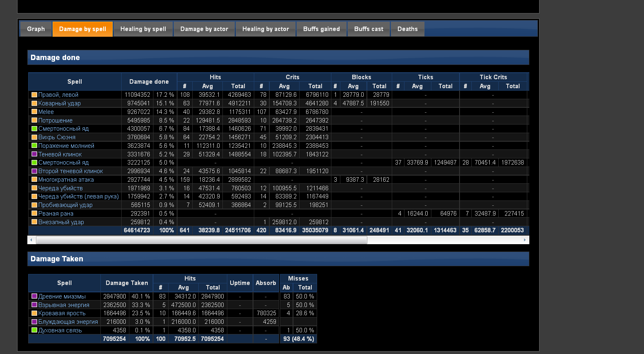Click the orange icon beside Потрошение

pyautogui.click(x=34, y=120)
